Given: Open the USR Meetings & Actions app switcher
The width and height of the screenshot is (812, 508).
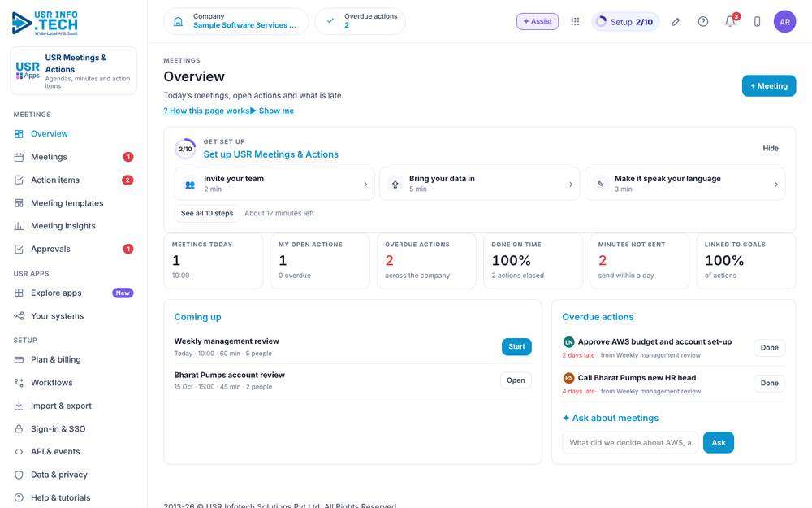Looking at the screenshot, I should click(74, 71).
